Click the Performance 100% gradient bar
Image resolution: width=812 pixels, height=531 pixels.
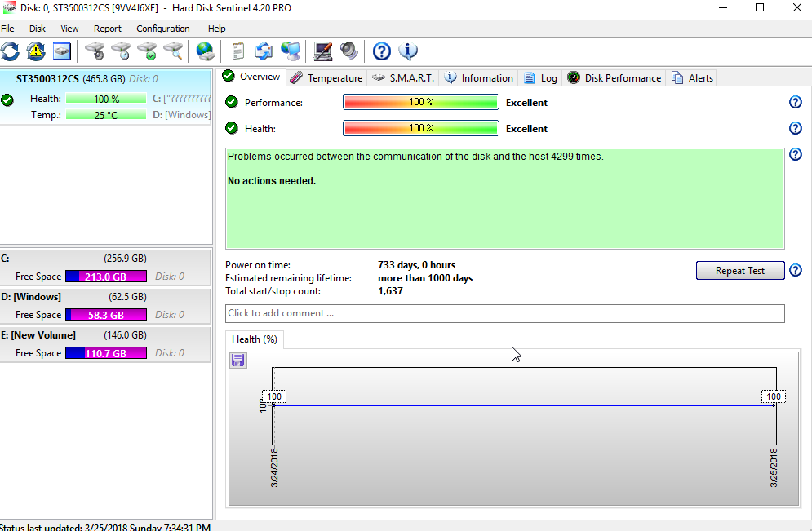[x=421, y=102]
